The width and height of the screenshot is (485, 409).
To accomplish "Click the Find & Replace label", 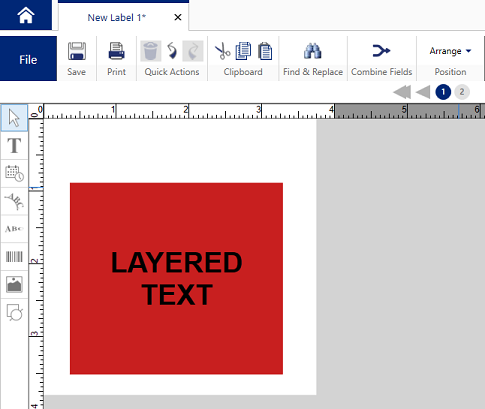I will [x=313, y=72].
